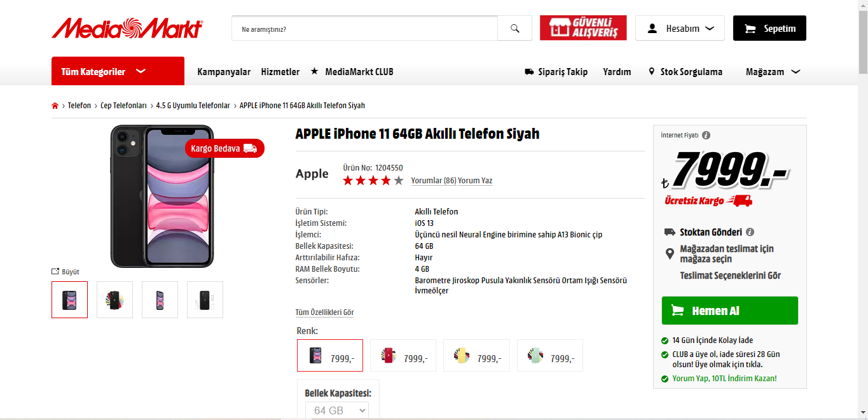Select the second product thumbnail image

(115, 300)
